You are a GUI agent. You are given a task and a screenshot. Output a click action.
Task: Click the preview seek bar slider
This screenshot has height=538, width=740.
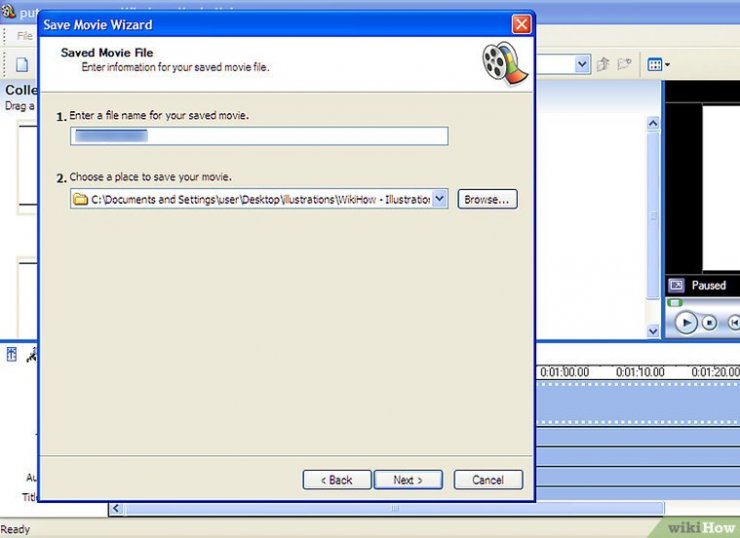point(675,303)
